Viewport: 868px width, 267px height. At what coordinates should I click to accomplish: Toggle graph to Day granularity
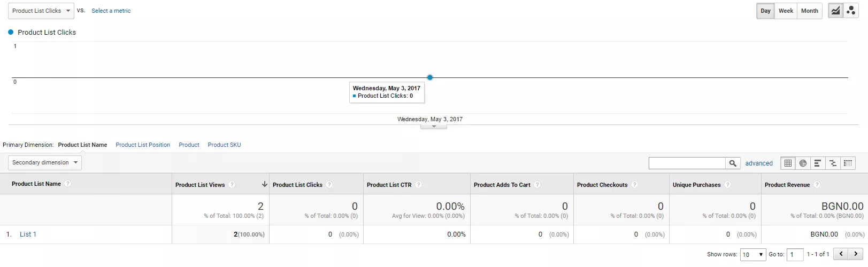click(x=766, y=11)
